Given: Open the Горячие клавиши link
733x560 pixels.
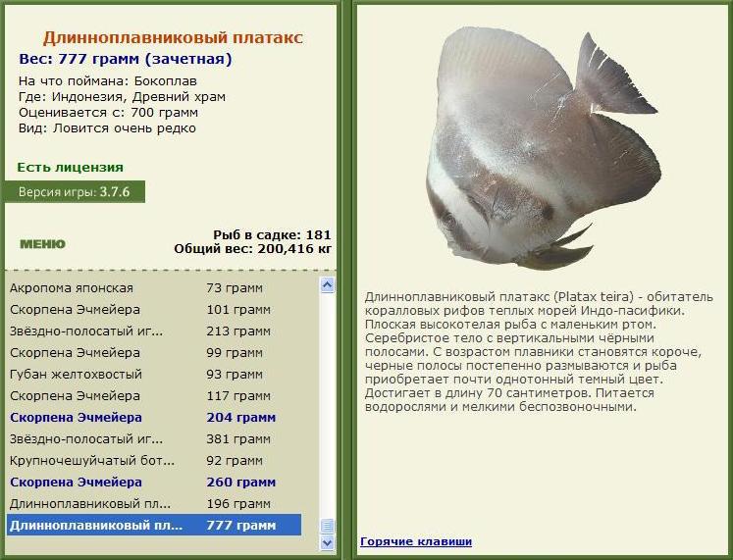Looking at the screenshot, I should coord(416,541).
